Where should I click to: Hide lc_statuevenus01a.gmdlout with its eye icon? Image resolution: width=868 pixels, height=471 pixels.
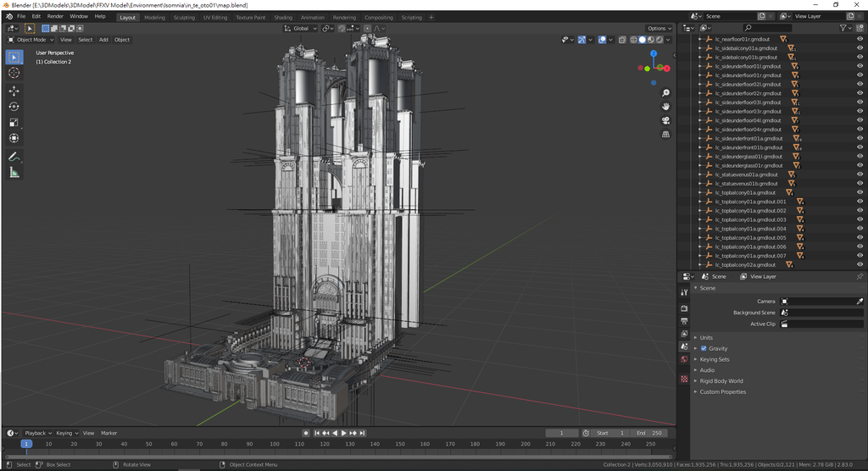point(860,175)
